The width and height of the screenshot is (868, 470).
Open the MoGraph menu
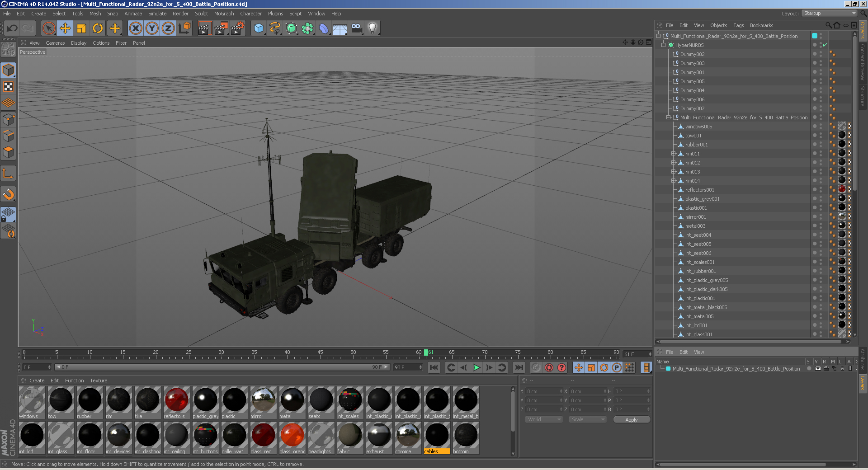click(224, 14)
